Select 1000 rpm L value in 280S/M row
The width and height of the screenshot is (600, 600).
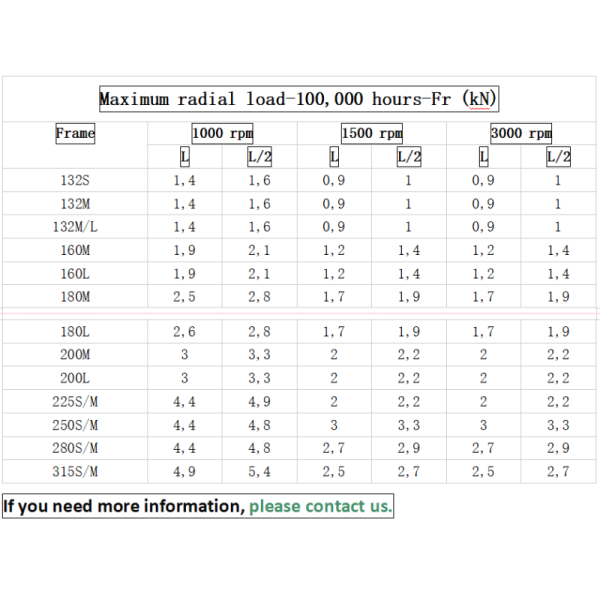click(x=184, y=448)
